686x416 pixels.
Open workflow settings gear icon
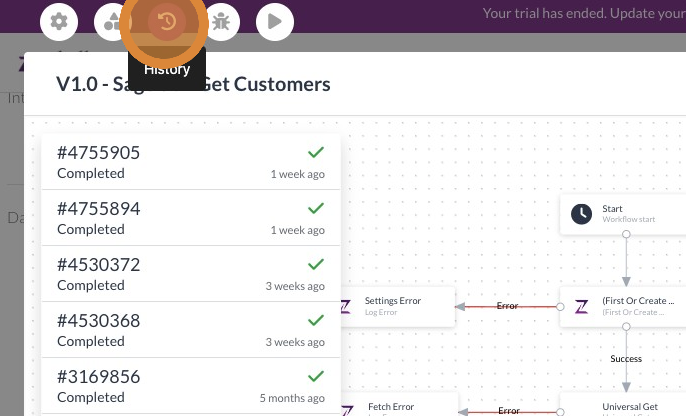[59, 21]
